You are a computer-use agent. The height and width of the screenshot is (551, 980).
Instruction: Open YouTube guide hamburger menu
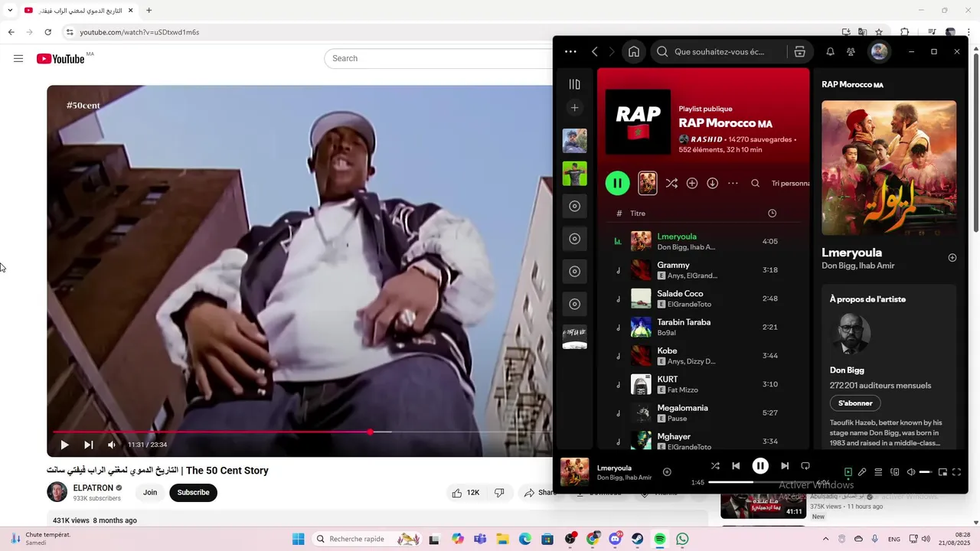18,58
